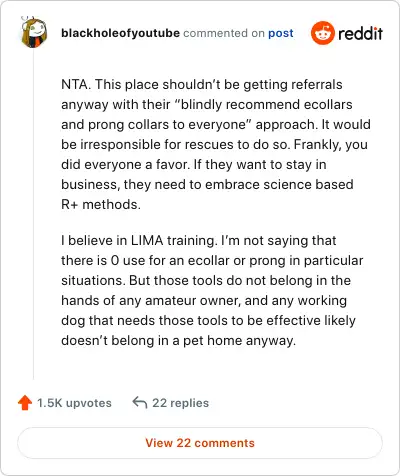Click the paragraph beginning "I believe in LIMA"
Viewport: 400px width, 476px height.
coord(212,290)
